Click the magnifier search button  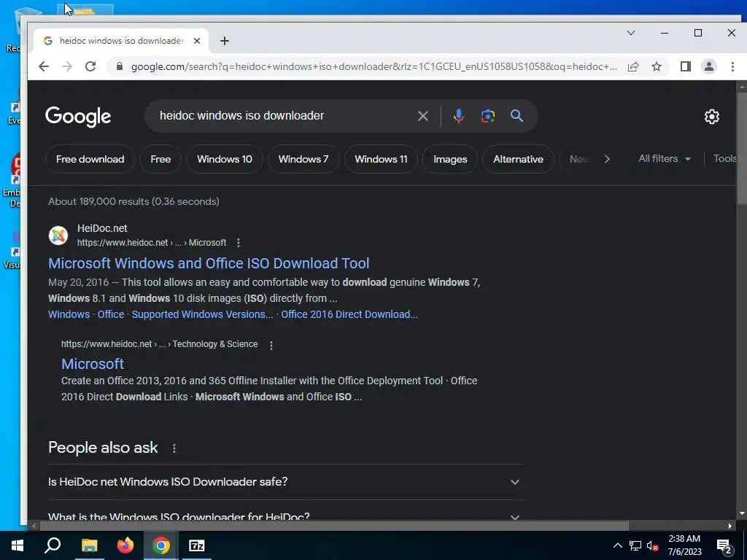[517, 116]
